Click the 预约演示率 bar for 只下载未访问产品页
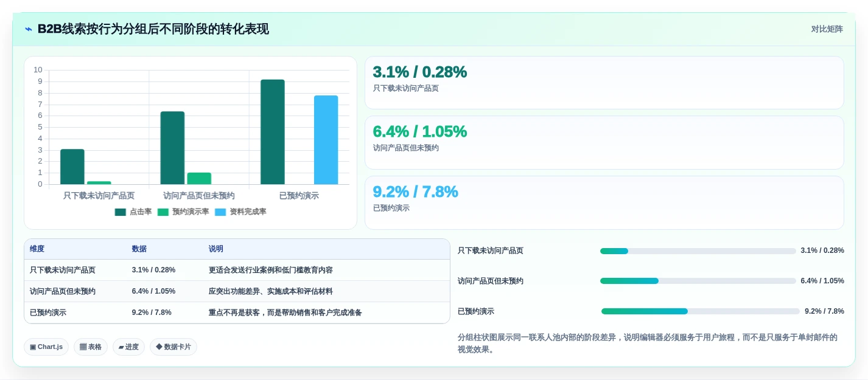This screenshot has height=380, width=868. (99, 182)
